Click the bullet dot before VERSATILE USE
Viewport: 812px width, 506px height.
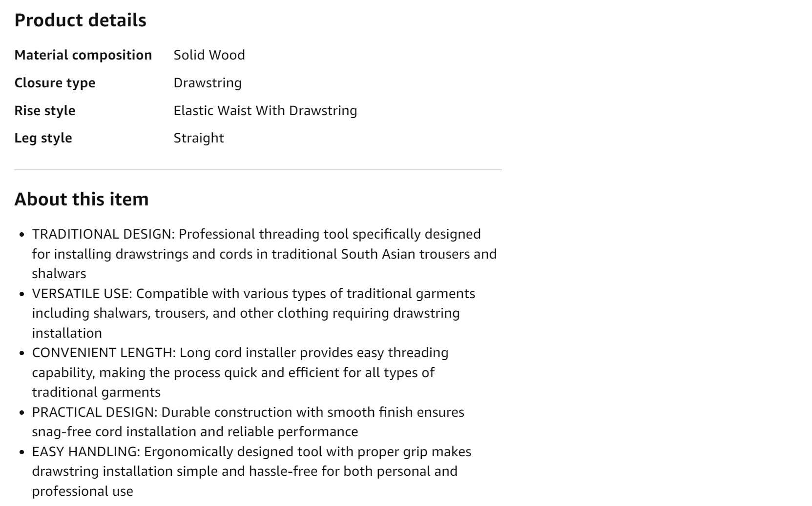click(x=22, y=294)
